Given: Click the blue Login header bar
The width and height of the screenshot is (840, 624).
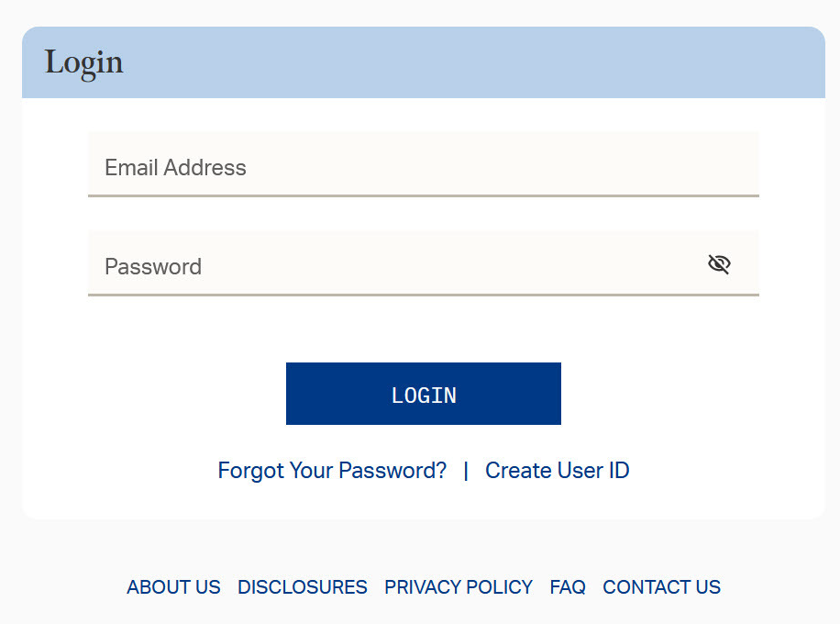Looking at the screenshot, I should tap(459, 62).
